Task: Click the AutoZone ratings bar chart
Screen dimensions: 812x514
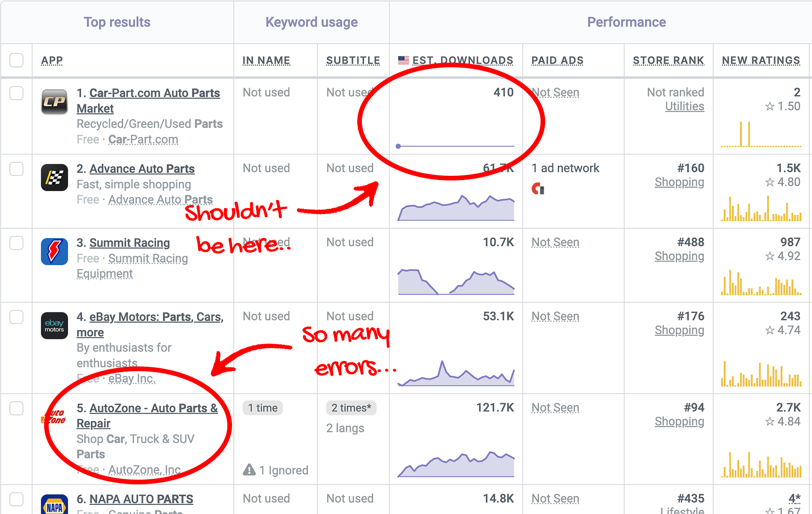Action: pyautogui.click(x=761, y=465)
